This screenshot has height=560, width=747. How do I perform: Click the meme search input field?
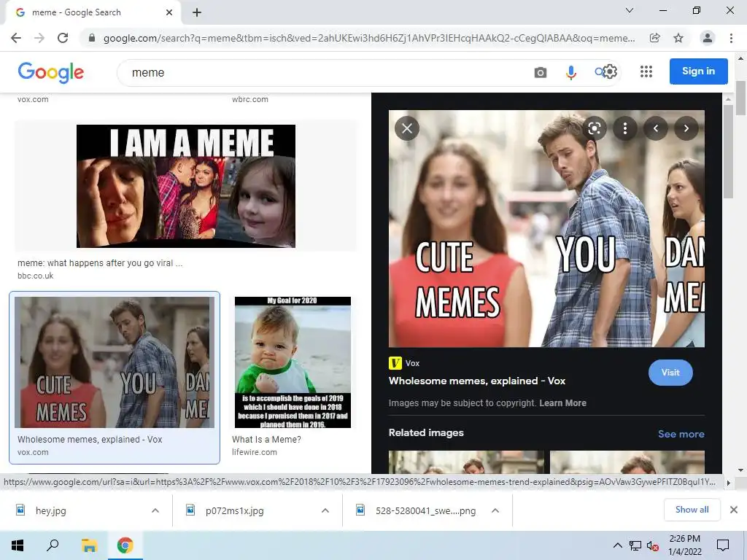click(324, 72)
